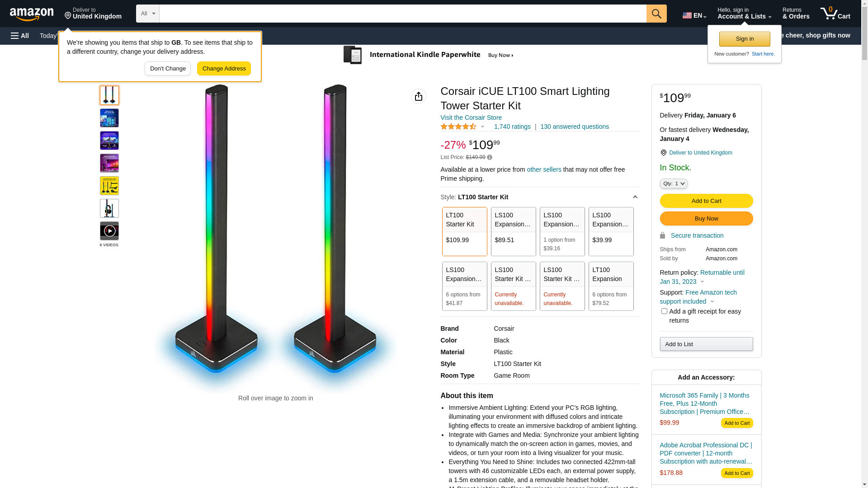Select the LT100 Starter Kit style option
The height and width of the screenshot is (488, 868).
tap(464, 231)
